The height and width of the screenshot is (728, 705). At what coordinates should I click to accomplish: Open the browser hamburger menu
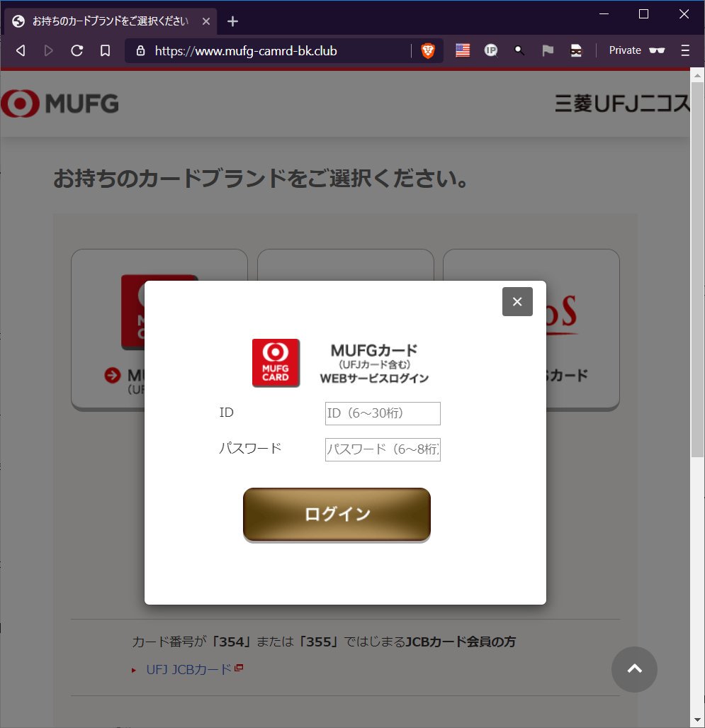(685, 50)
